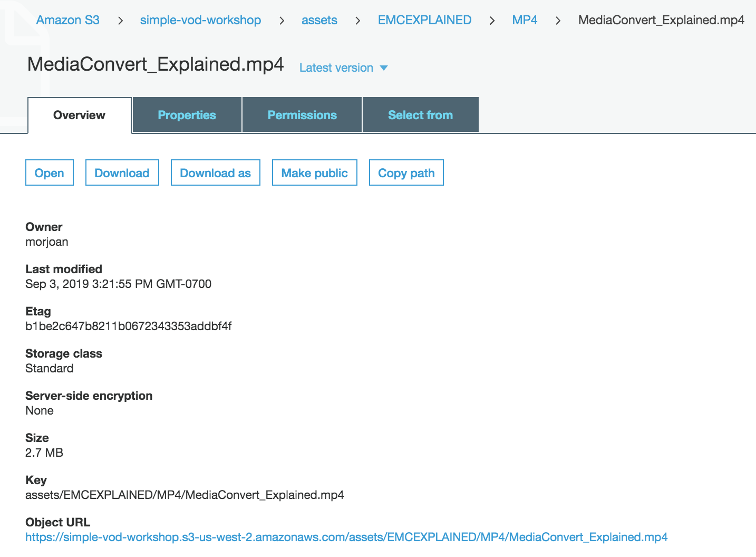756x557 pixels.
Task: Click the Make public button
Action: tap(315, 172)
